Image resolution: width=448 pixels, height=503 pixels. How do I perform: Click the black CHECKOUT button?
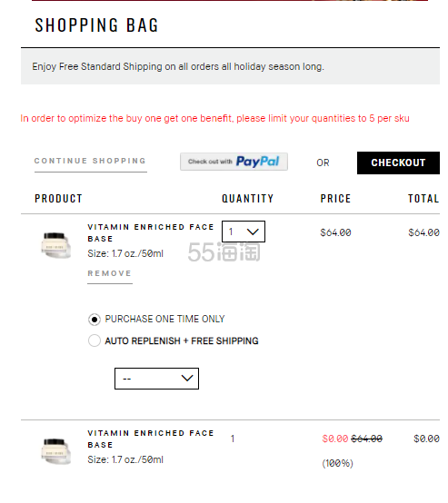[398, 163]
